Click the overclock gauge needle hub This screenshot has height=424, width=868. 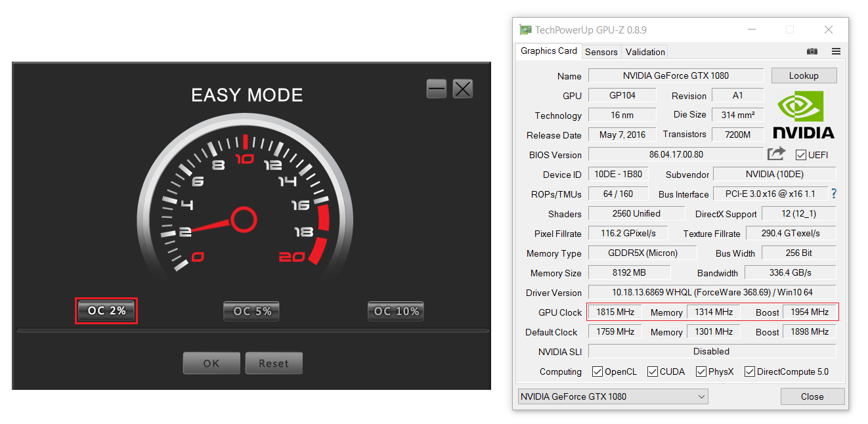click(243, 219)
